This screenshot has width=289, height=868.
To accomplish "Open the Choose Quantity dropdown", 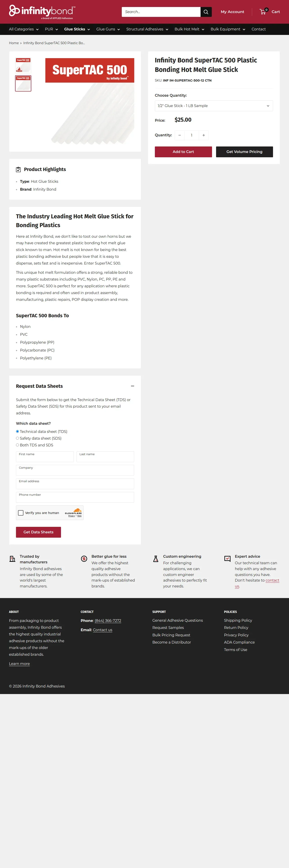I will [214, 106].
